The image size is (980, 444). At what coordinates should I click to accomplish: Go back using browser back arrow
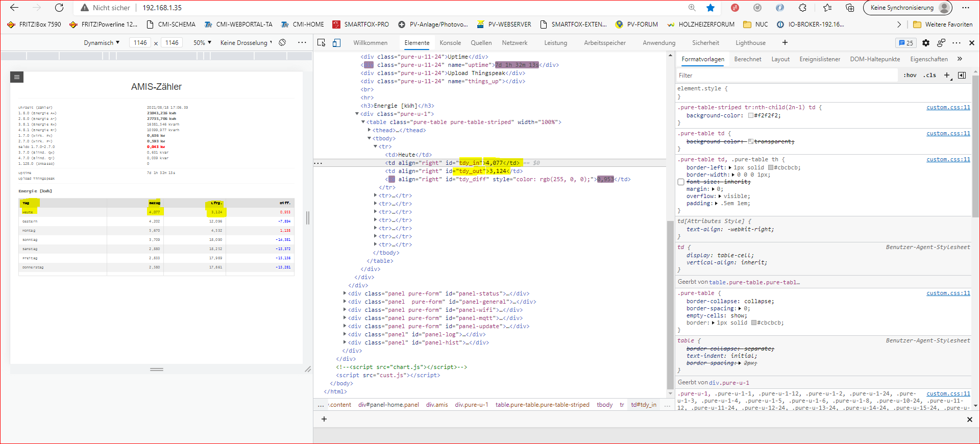click(x=14, y=8)
